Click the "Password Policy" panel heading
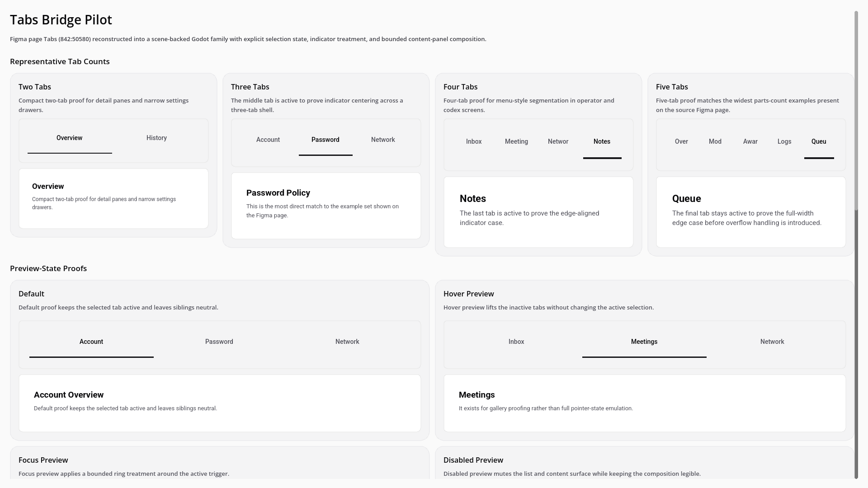 (x=278, y=193)
